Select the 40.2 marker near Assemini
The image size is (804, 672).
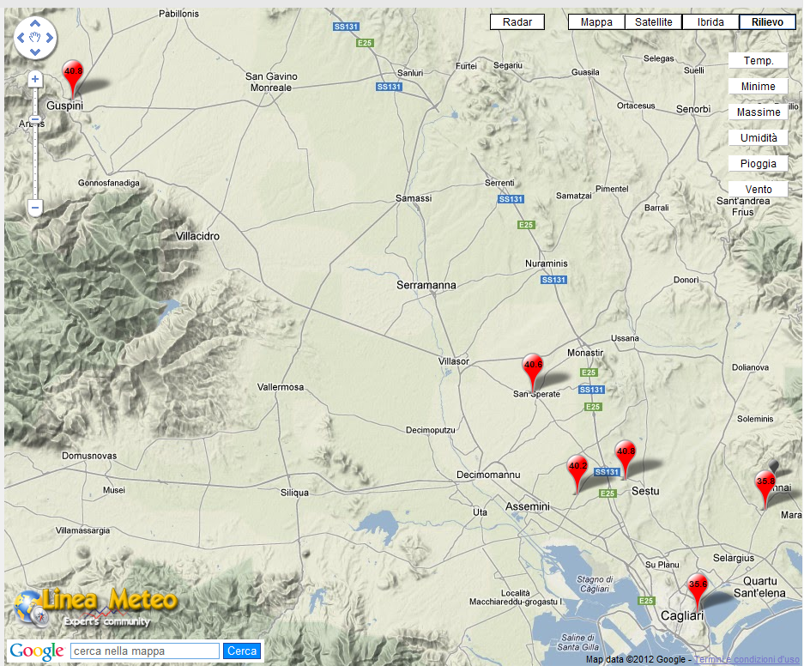(577, 469)
